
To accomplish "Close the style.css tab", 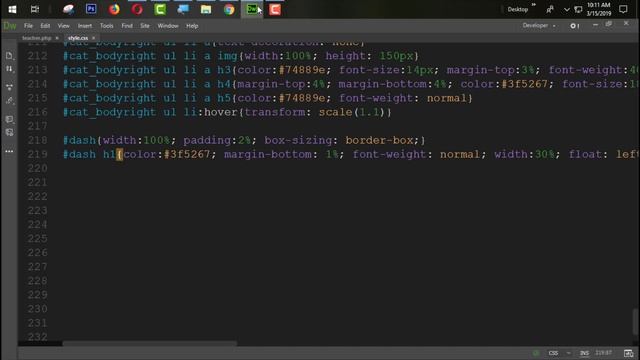I will pos(93,38).
